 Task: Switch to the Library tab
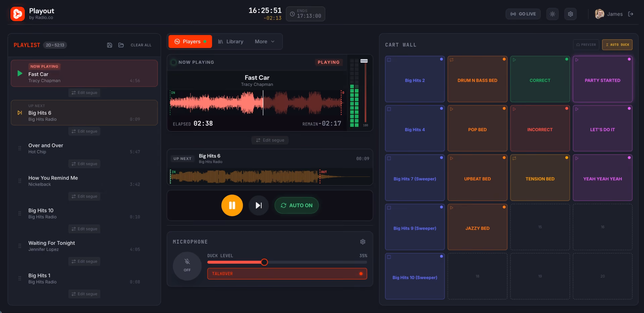click(231, 42)
